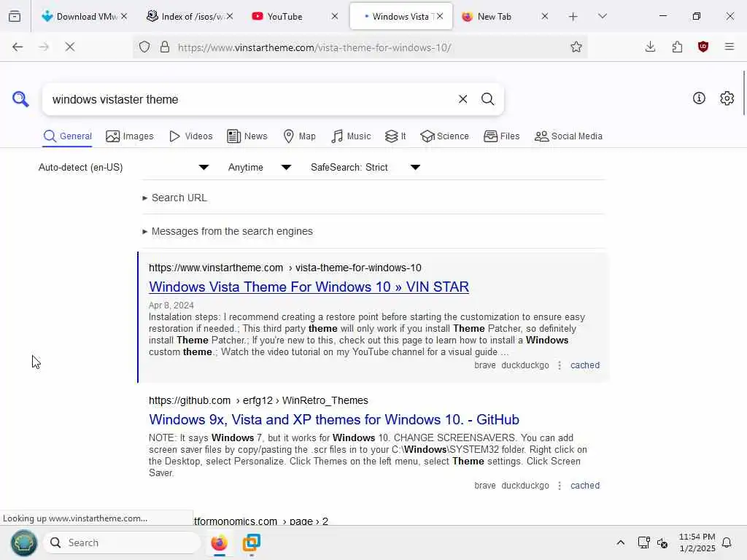The height and width of the screenshot is (560, 747).
Task: Click the page vertical scrollbar
Action: click(x=743, y=93)
